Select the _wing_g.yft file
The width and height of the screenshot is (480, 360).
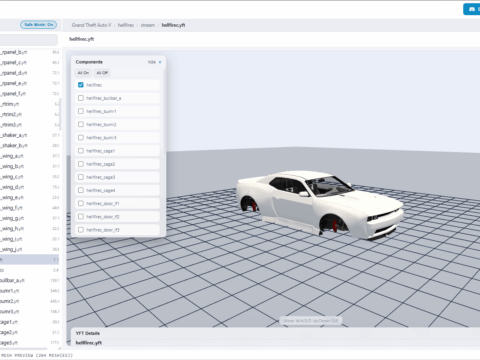tap(29, 218)
